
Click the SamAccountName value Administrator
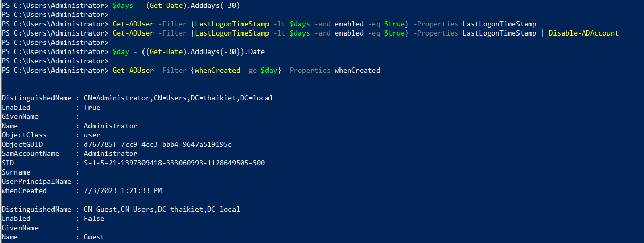tap(111, 153)
